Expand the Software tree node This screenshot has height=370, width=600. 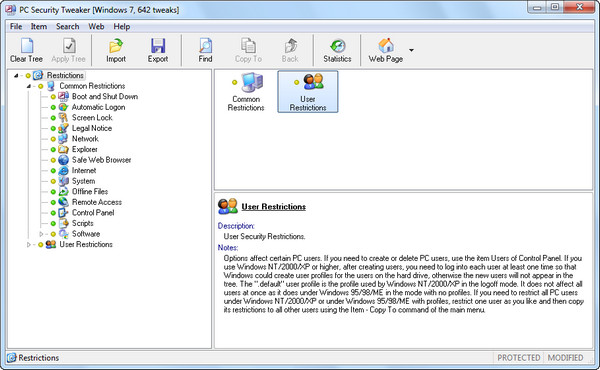[x=41, y=234]
